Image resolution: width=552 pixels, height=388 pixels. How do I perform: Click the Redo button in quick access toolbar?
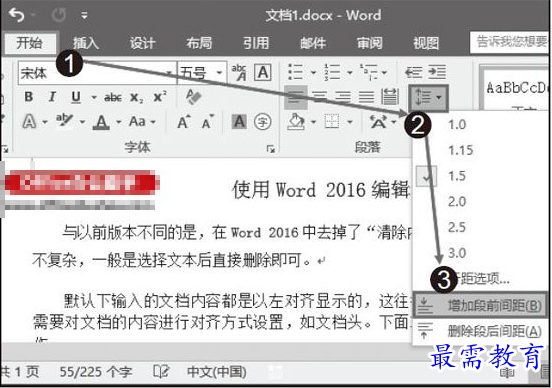point(59,15)
